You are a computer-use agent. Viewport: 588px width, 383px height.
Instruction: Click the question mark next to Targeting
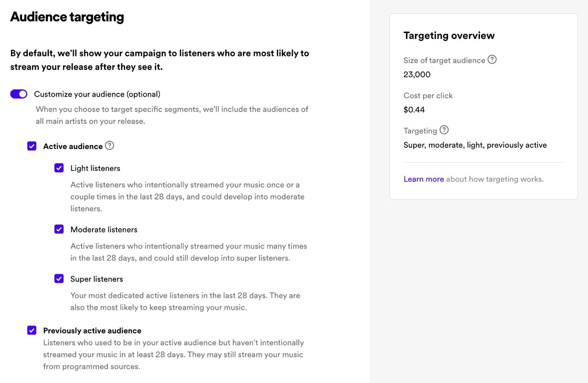[x=444, y=130]
